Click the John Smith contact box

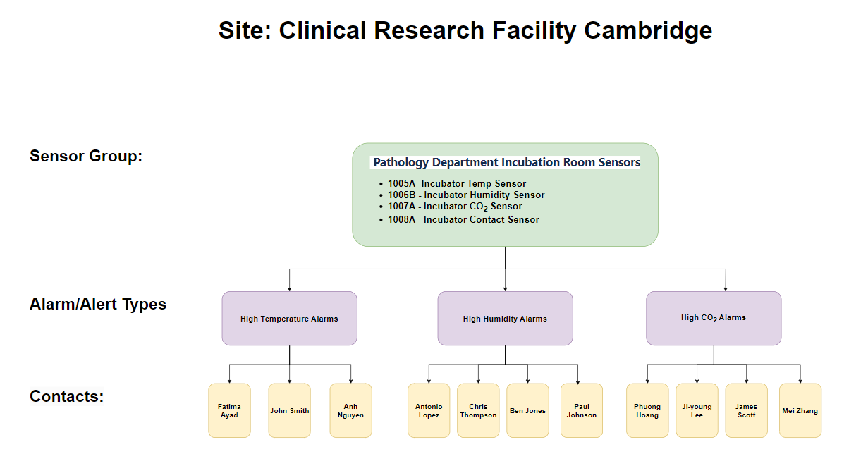(x=289, y=410)
